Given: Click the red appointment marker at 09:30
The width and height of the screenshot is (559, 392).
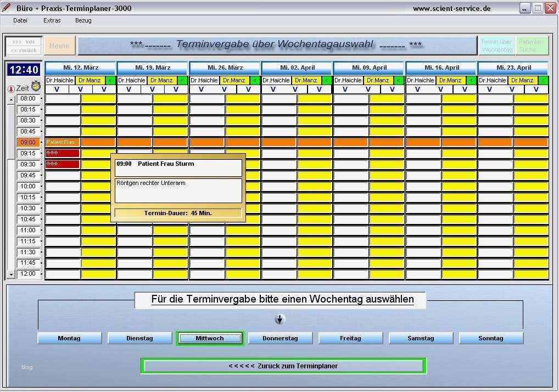Looking at the screenshot, I should 62,164.
